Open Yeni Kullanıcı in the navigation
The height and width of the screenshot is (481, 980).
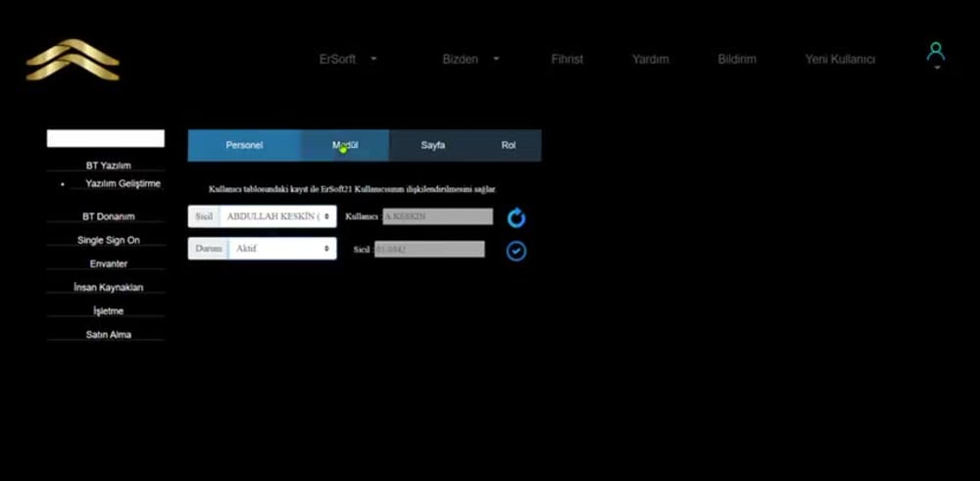[840, 60]
